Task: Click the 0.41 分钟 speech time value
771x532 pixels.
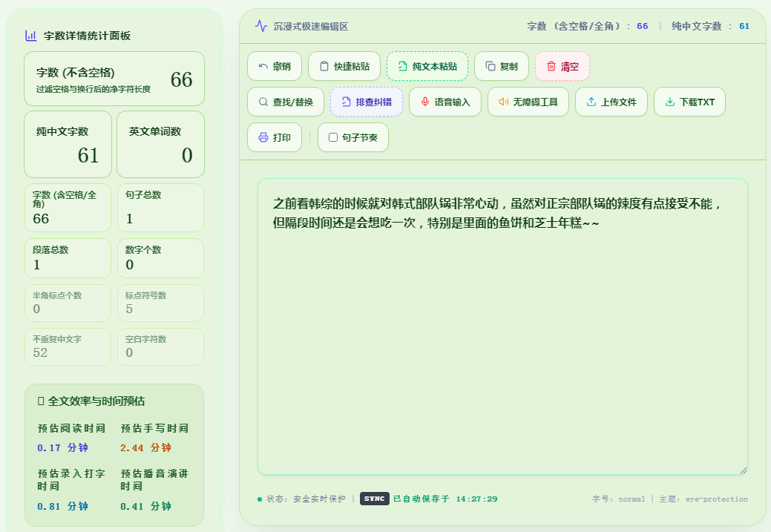Action: (145, 506)
